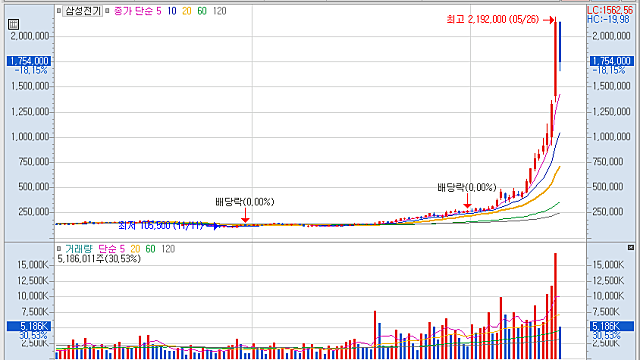Click the 500,000 label on the right price axis
640x360 pixels.
click(608, 187)
